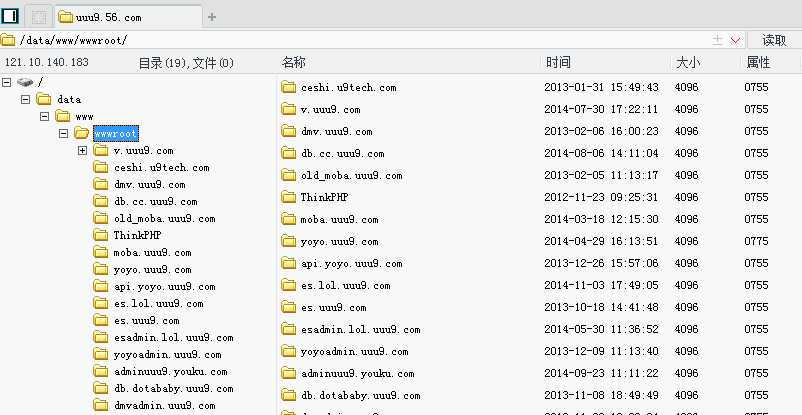Viewport: 802px width, 415px height.
Task: Click the folder icon before the path field
Action: pyautogui.click(x=8, y=40)
